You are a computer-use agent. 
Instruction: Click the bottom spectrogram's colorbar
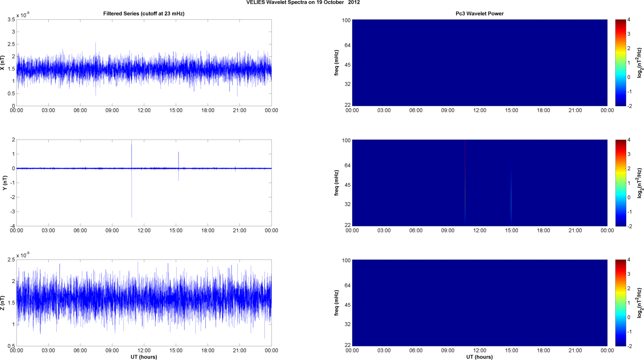tap(620, 303)
